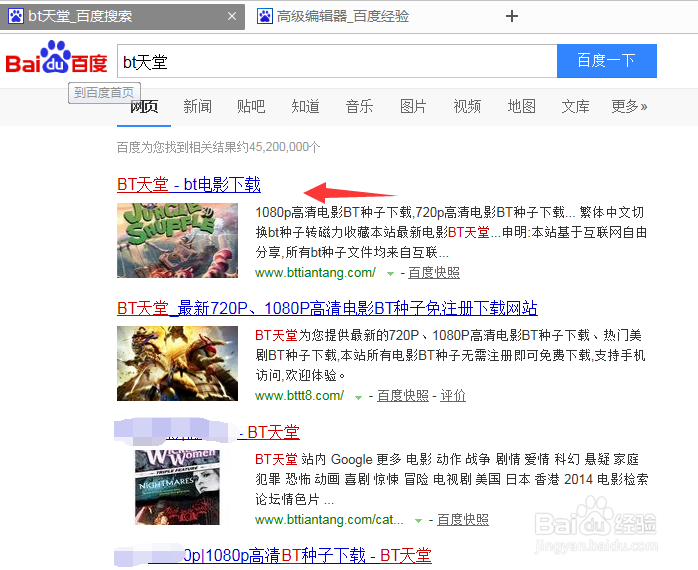Click result count text 百度为您找到相关结果约45,200,000个
The height and width of the screenshot is (570, 698).
tap(218, 147)
